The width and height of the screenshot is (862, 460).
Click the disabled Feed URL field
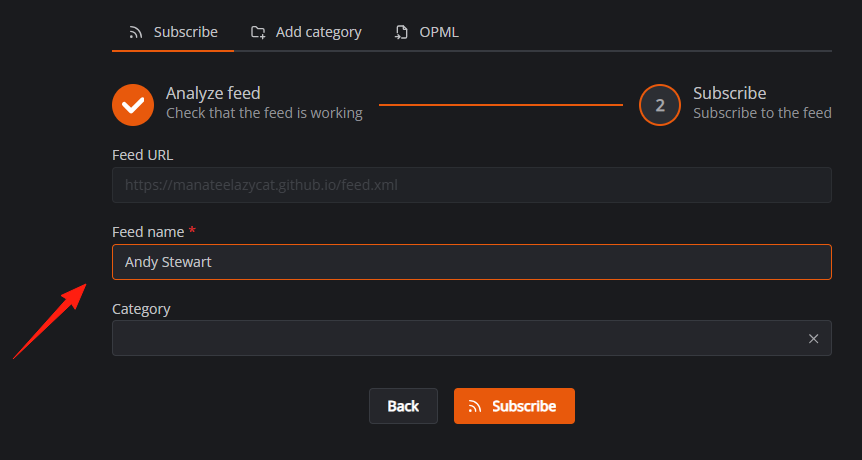(x=472, y=185)
